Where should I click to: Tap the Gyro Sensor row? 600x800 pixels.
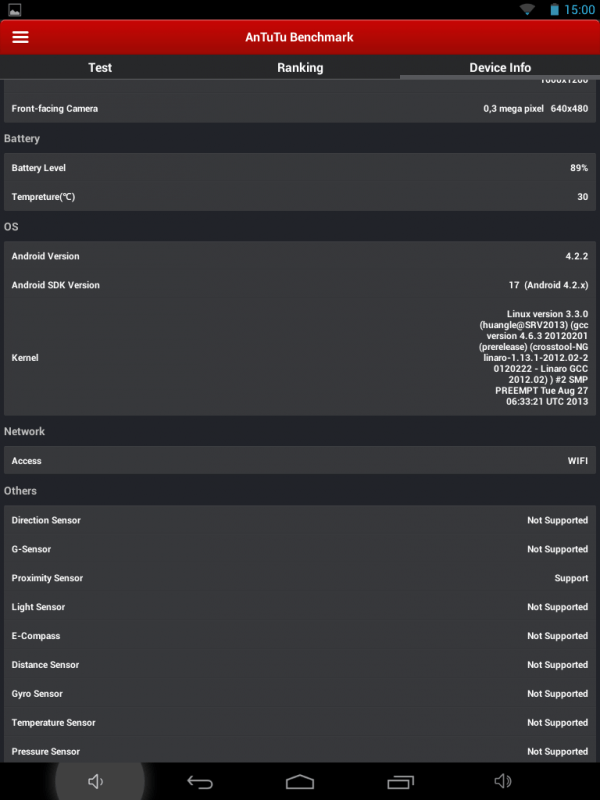(x=300, y=694)
